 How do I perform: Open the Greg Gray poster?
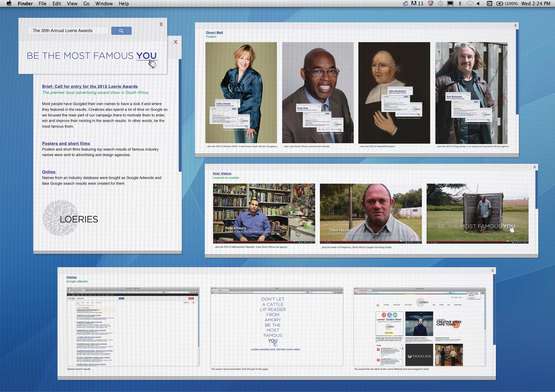coord(318,93)
